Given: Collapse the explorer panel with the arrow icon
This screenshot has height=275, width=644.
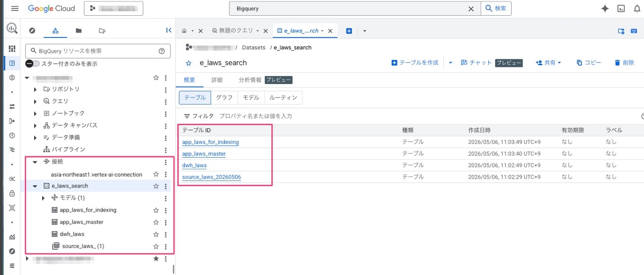Looking at the screenshot, I should pyautogui.click(x=168, y=30).
